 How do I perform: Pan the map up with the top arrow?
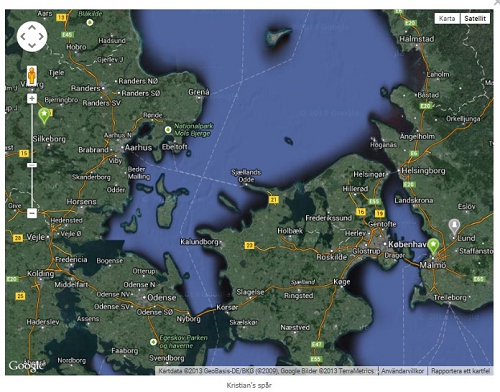32,27
